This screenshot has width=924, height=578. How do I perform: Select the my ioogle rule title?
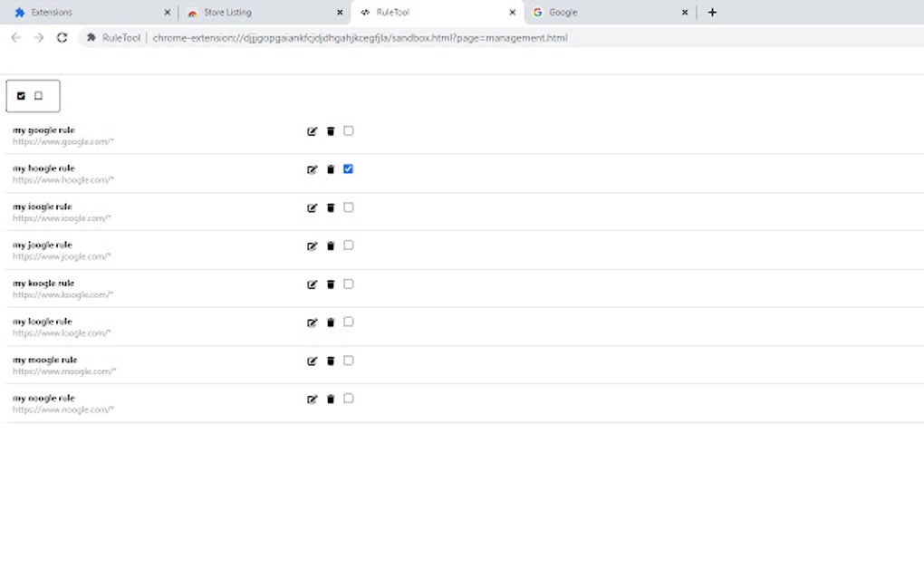pos(43,207)
